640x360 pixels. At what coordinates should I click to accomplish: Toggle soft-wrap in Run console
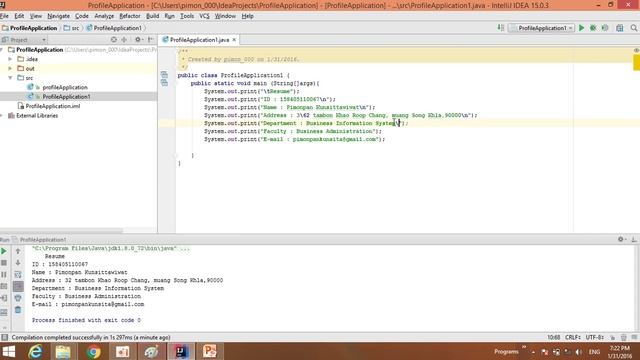click(18, 275)
